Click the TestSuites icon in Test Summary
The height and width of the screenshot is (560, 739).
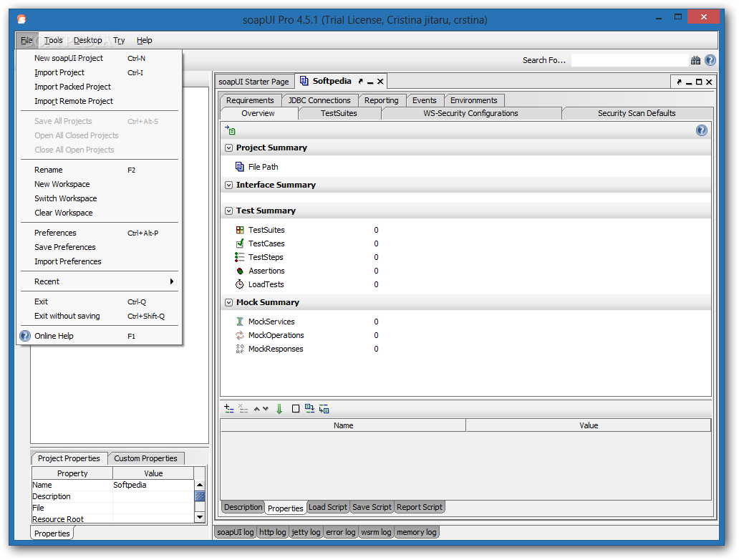pyautogui.click(x=240, y=230)
